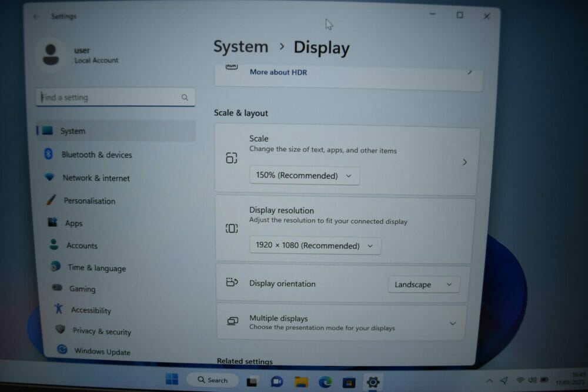Click the Accessibility figure icon

point(58,309)
